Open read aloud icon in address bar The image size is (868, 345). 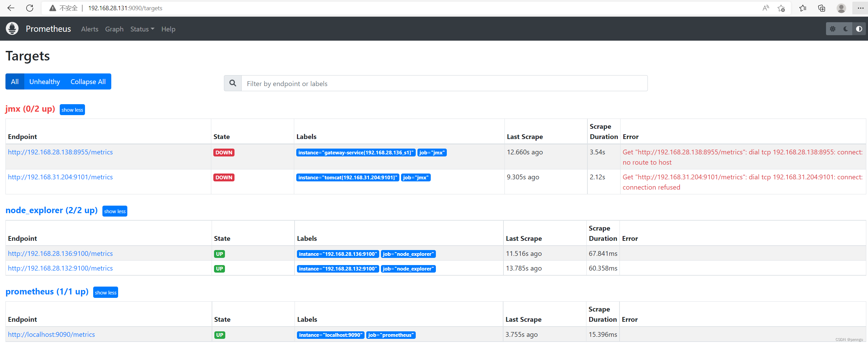[766, 8]
